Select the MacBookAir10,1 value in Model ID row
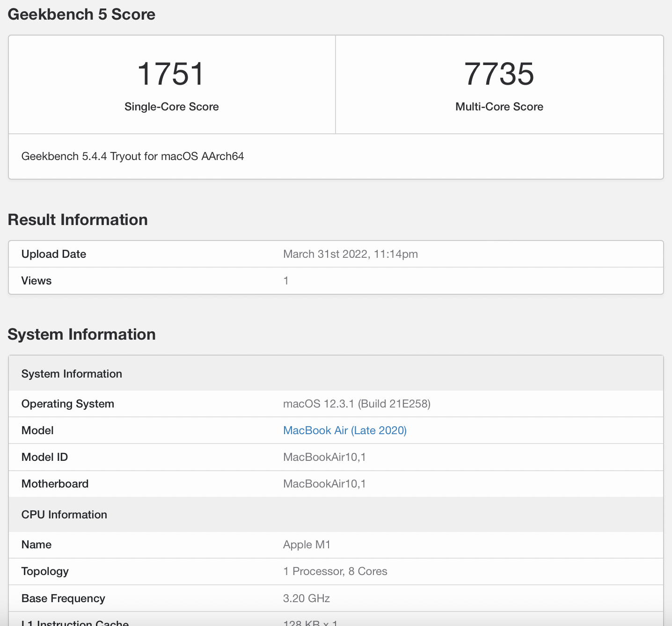The width and height of the screenshot is (672, 626). point(324,457)
